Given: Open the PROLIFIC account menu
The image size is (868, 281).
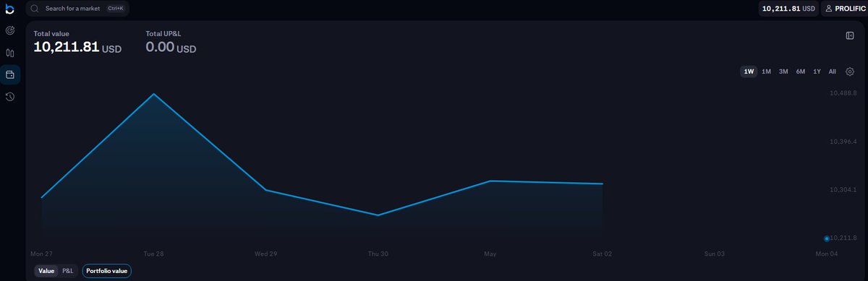Looking at the screenshot, I should coord(844,9).
